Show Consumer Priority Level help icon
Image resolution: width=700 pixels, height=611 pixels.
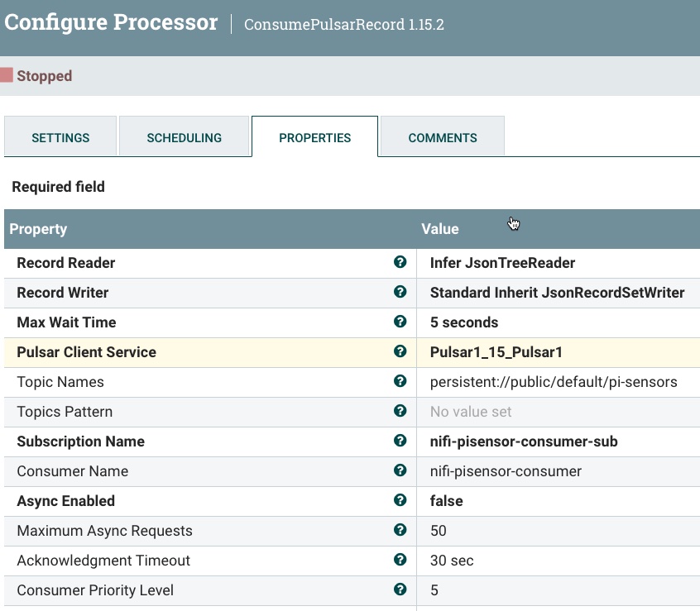pyautogui.click(x=400, y=590)
